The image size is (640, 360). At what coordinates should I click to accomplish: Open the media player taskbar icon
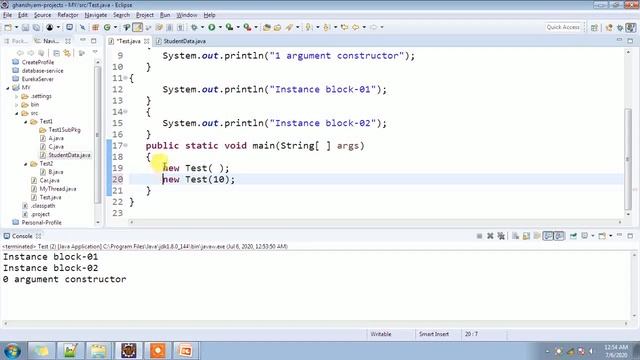click(158, 351)
